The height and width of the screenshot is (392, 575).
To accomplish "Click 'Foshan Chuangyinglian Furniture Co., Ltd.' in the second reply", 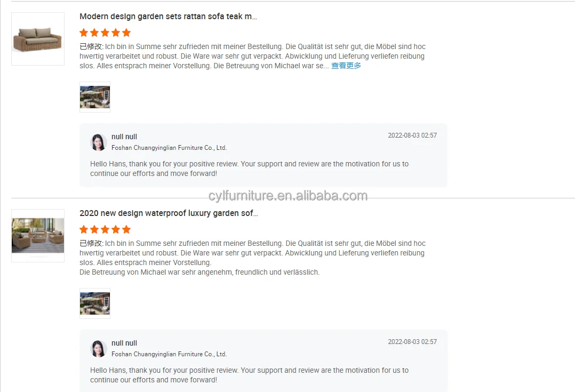I will point(169,354).
